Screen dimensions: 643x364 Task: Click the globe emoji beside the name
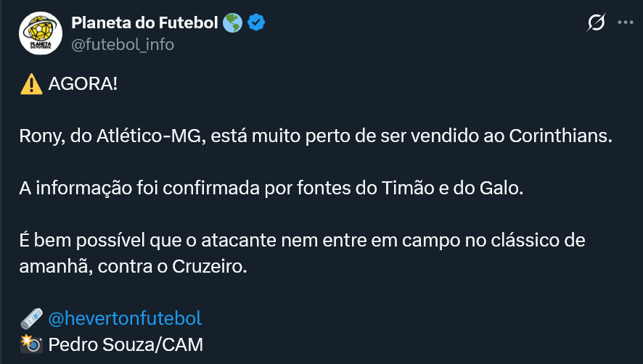233,23
